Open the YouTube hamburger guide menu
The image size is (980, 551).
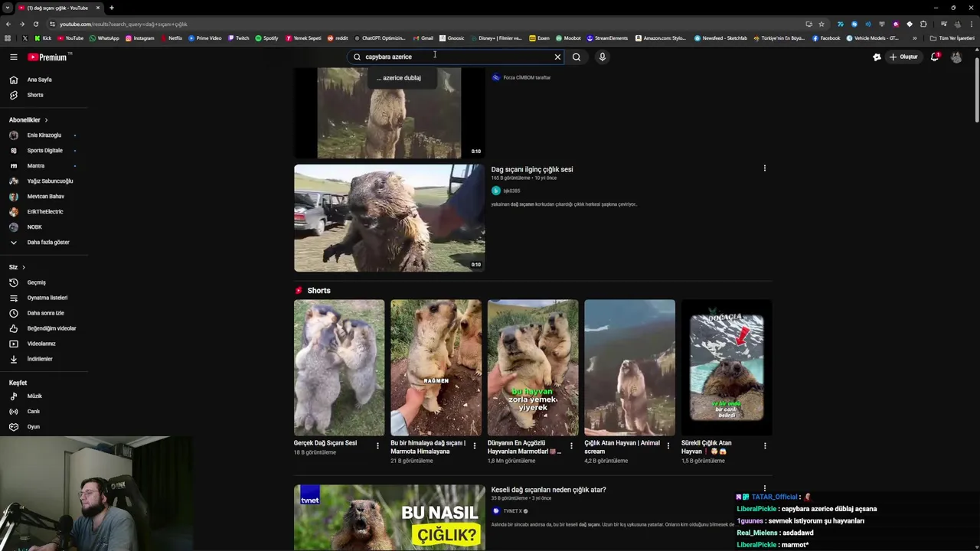tap(13, 57)
